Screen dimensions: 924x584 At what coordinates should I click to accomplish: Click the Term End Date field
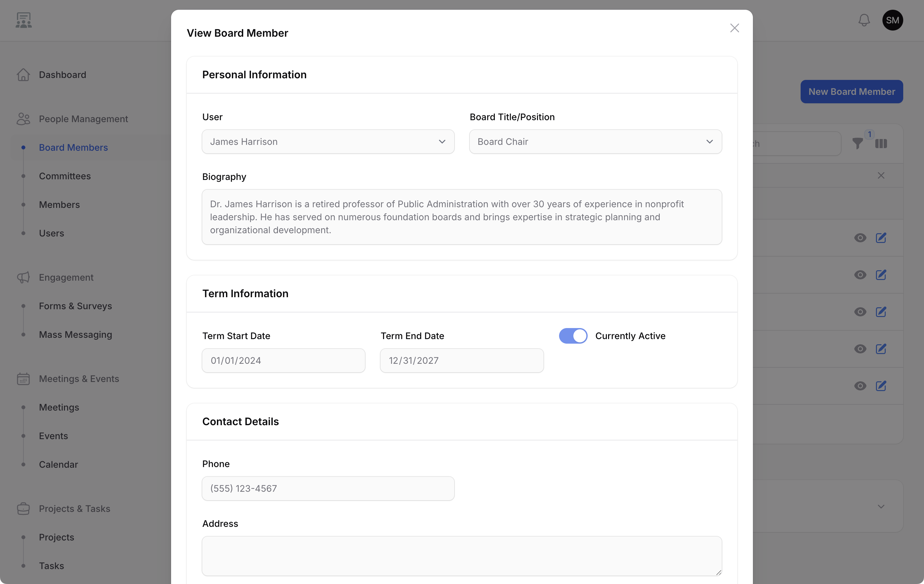[x=462, y=360]
